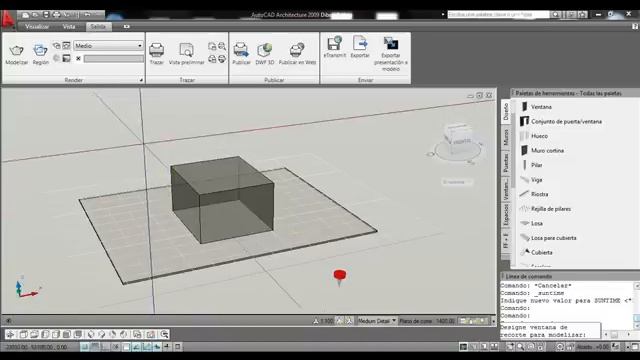Select the Viga tool
640x360 pixels.
[531, 180]
